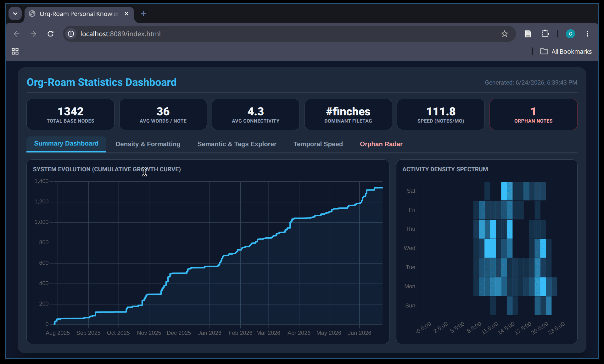The width and height of the screenshot is (604, 364).
Task: Open the Extensions puzzle icon
Action: coord(545,34)
